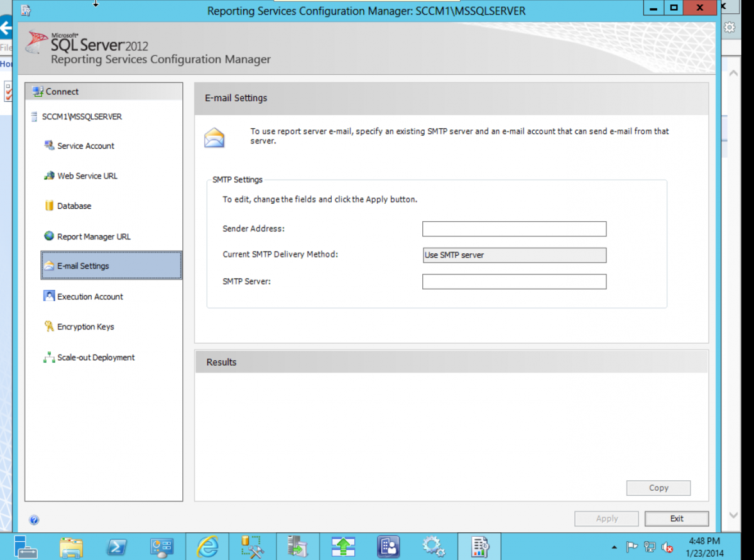This screenshot has height=560, width=754.
Task: Click the Reporting Services taskbar icon
Action: coord(479,547)
